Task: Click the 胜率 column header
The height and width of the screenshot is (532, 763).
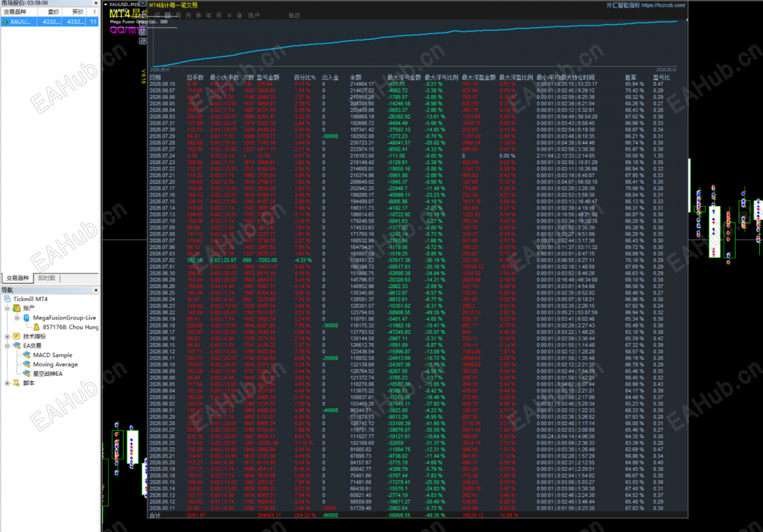Action: coord(631,77)
